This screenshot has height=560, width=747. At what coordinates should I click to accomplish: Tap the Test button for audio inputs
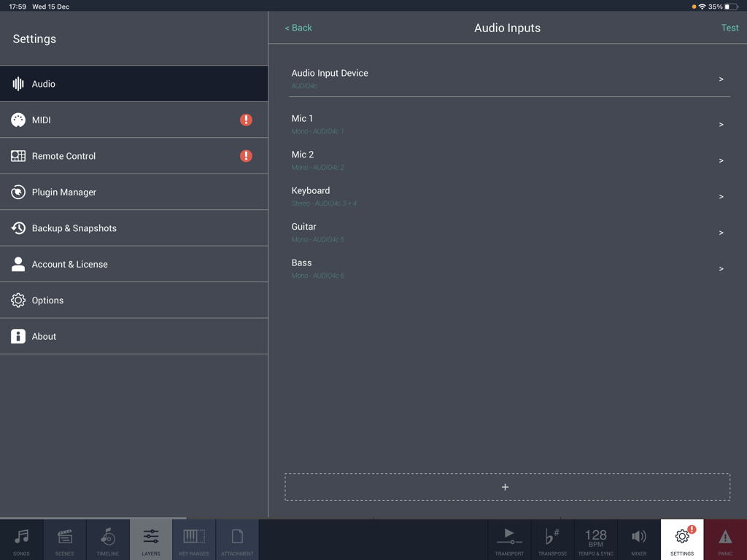[x=729, y=27]
